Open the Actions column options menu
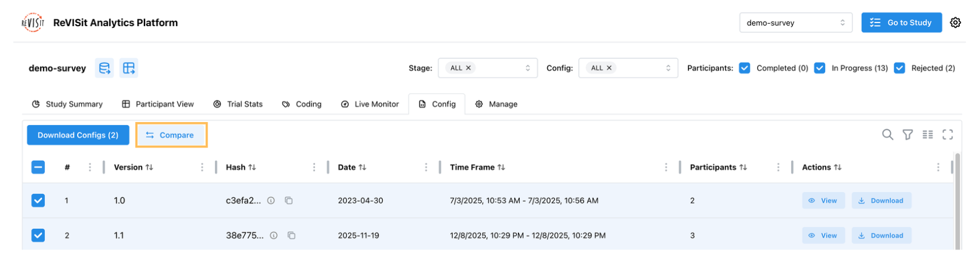The image size is (980, 255). click(x=937, y=168)
